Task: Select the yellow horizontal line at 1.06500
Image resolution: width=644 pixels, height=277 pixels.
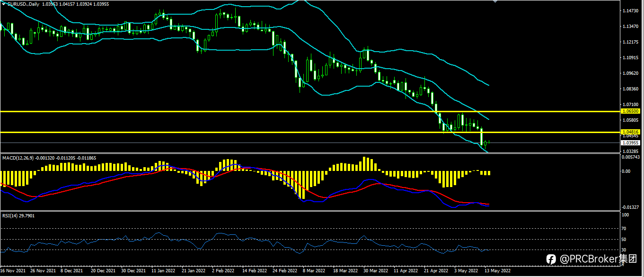Action: point(310,111)
